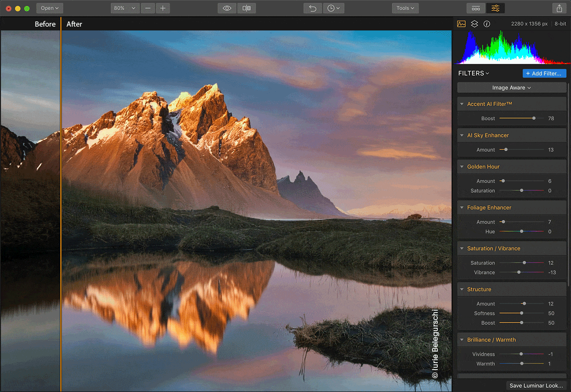
Task: Open the zoom percentage selector
Action: [x=125, y=8]
